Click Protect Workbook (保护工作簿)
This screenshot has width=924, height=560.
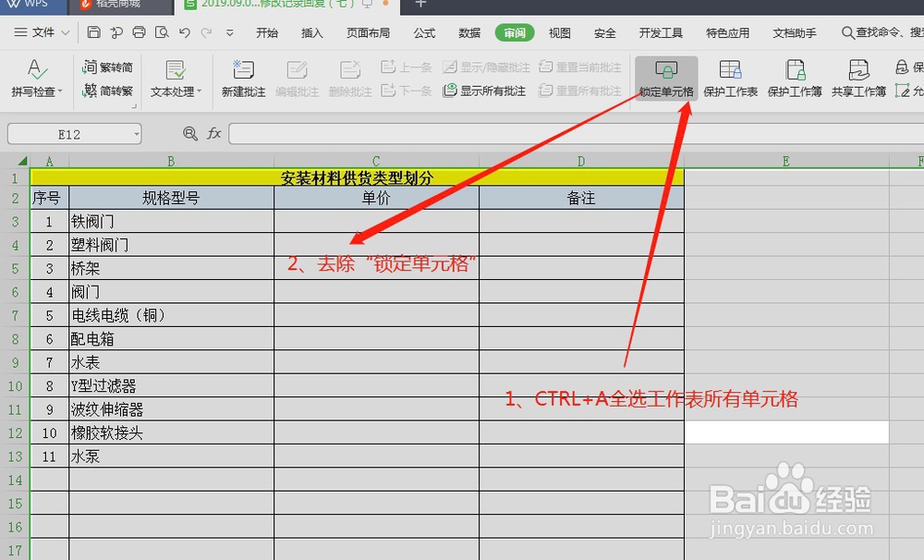[x=795, y=78]
